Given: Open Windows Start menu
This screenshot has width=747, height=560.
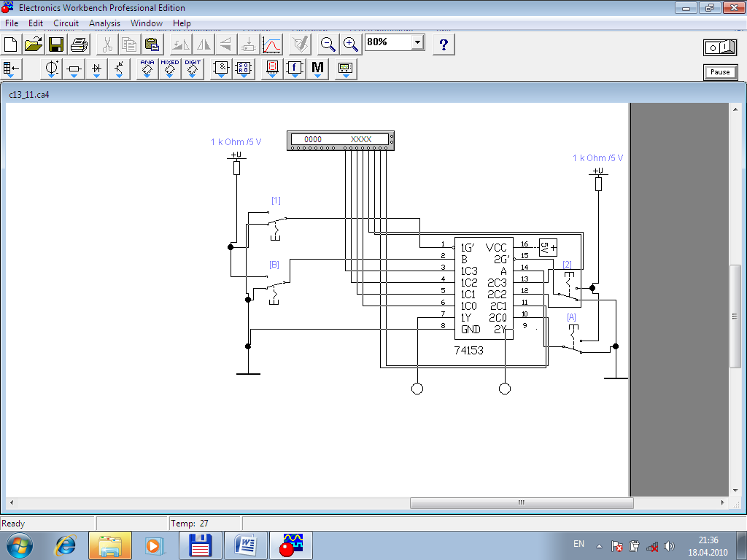Looking at the screenshot, I should coord(20,545).
